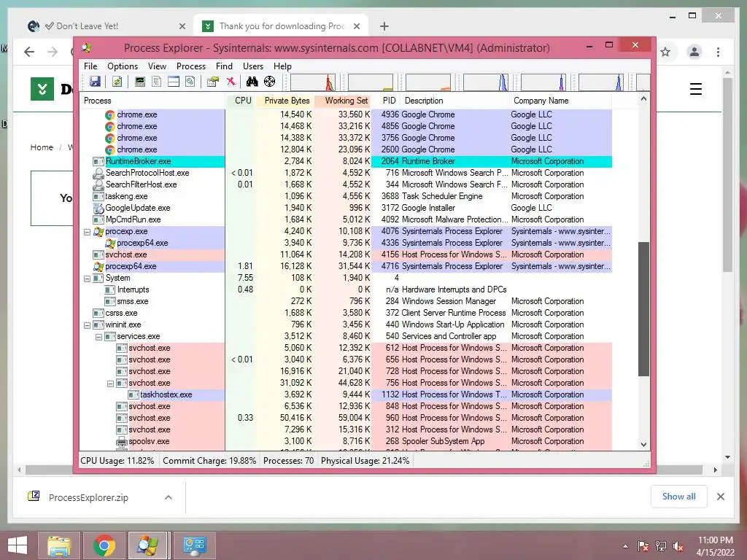Click Processes: 70 in the status bar

288,461
